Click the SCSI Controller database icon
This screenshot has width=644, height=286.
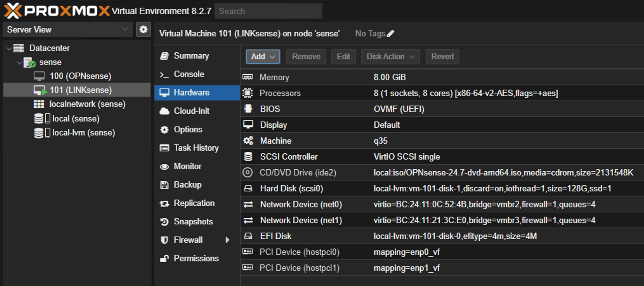[x=248, y=156]
